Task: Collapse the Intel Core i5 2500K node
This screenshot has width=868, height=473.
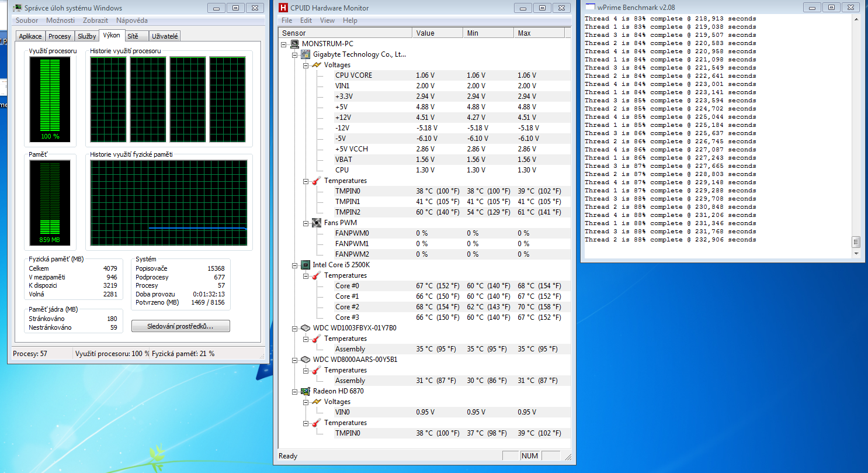Action: point(295,265)
